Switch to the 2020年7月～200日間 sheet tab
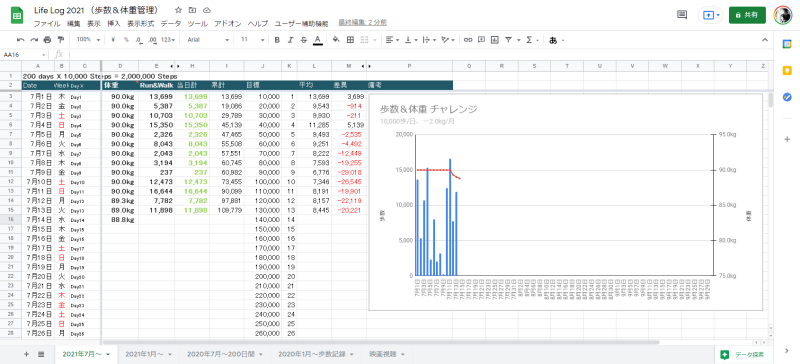 224,354
